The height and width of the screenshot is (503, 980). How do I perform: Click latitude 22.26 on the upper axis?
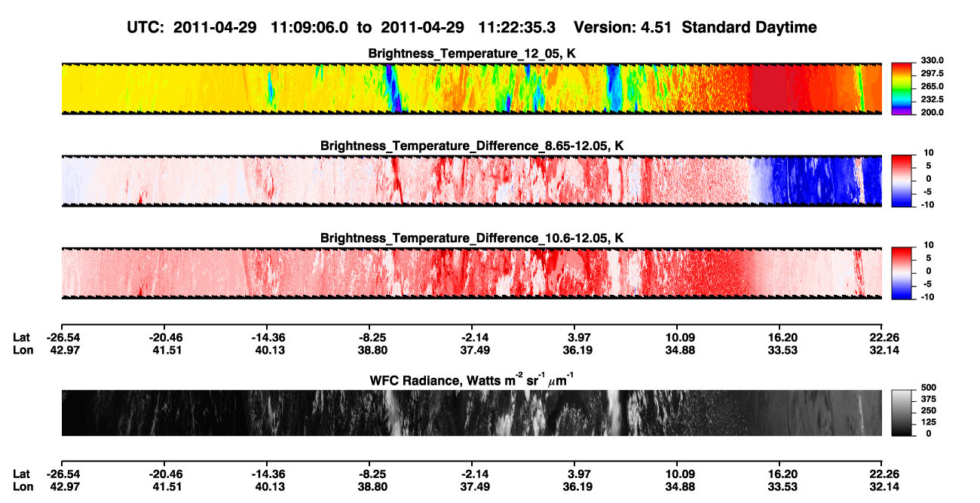pos(884,337)
